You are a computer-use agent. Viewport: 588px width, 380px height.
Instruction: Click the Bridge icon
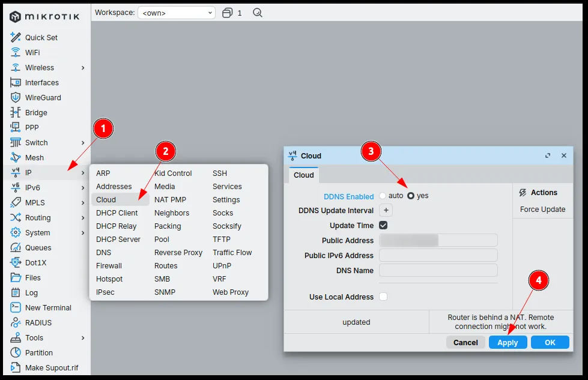[x=16, y=112]
